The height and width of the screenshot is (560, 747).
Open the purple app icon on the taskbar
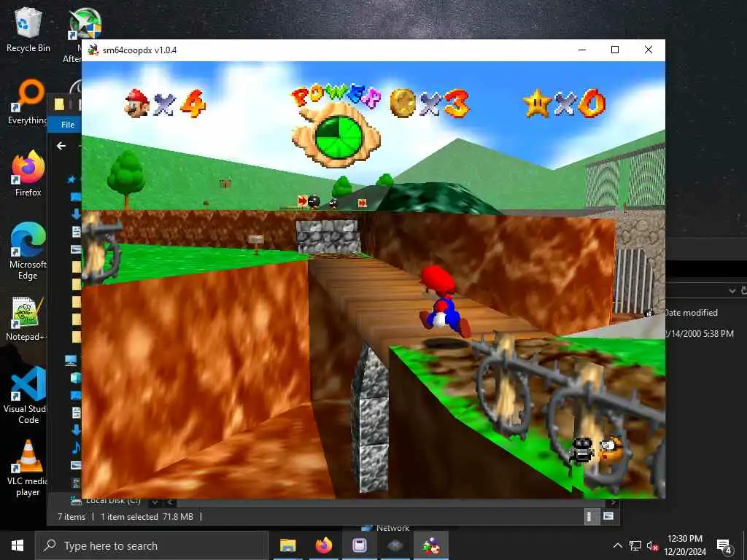[359, 545]
